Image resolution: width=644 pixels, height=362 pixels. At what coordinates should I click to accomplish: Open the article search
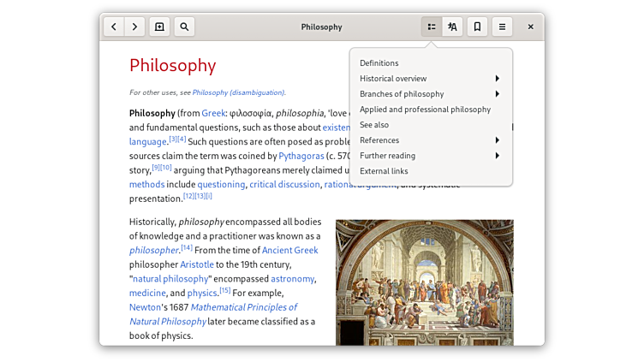pos(184,27)
